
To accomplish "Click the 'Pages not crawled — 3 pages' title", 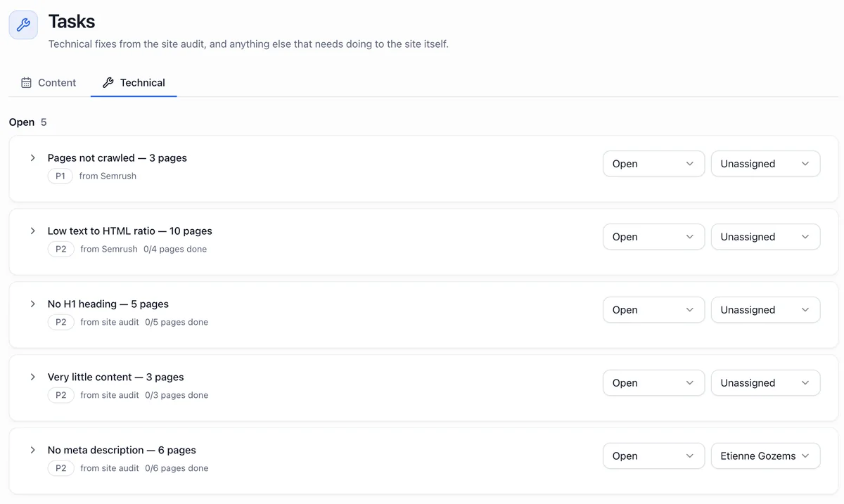I will click(117, 157).
